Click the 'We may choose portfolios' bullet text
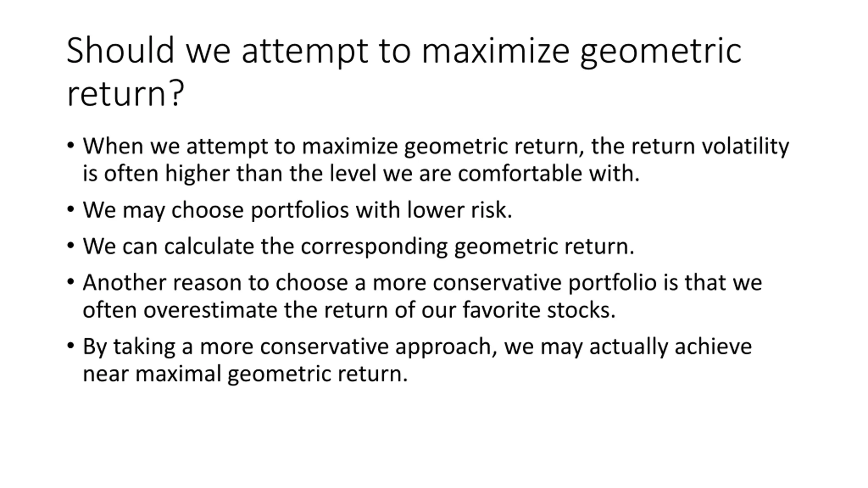Image resolution: width=868 pixels, height=488 pixels. click(x=297, y=210)
